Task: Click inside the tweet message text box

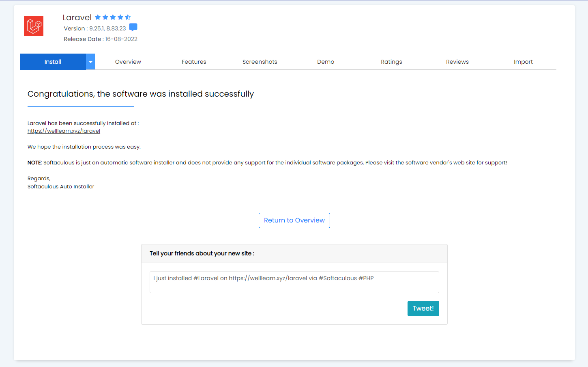Action: coord(294,282)
